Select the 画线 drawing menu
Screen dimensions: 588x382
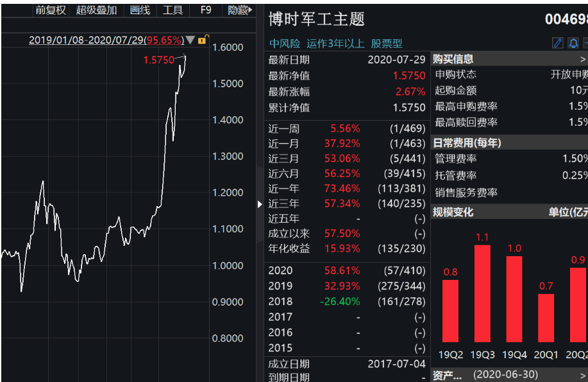(140, 10)
